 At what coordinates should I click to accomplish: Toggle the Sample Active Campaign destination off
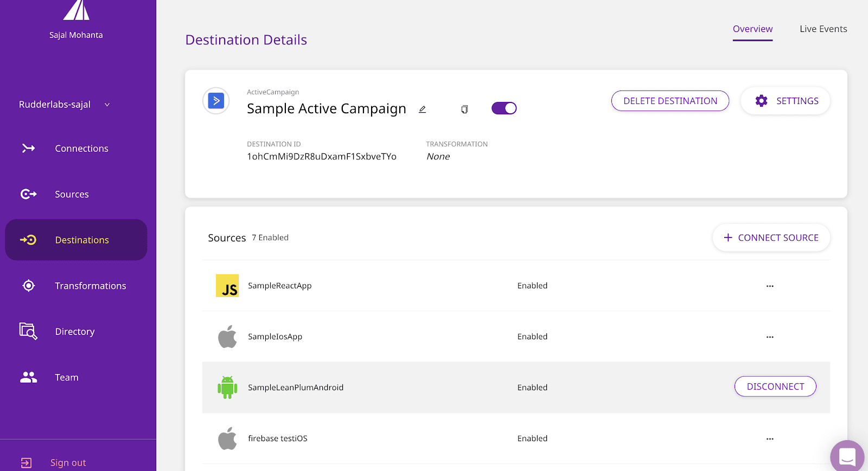[x=504, y=108]
